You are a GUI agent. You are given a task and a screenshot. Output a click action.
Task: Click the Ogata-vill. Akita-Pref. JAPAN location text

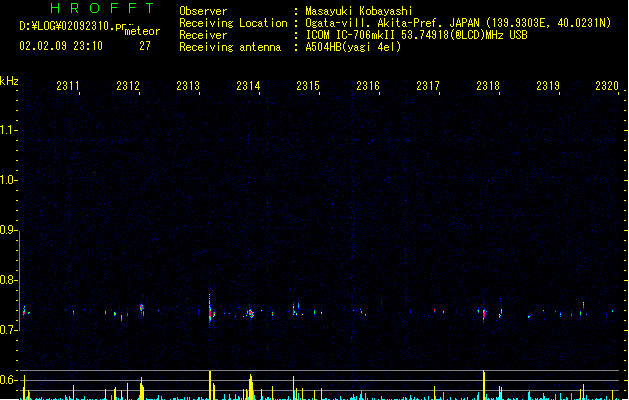point(458,23)
